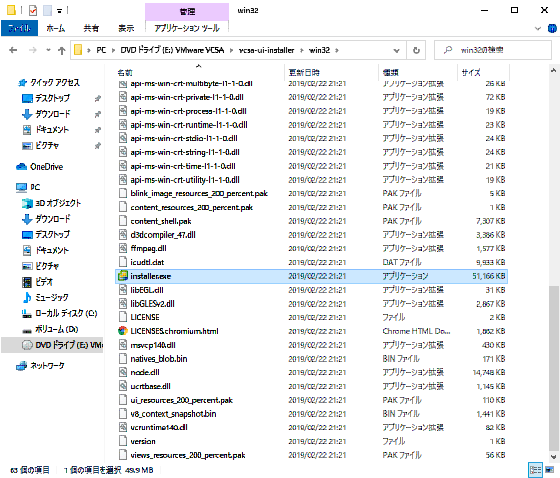Expand chevron after win32 breadcrumb
Image resolution: width=560 pixels, height=478 pixels.
pos(337,50)
